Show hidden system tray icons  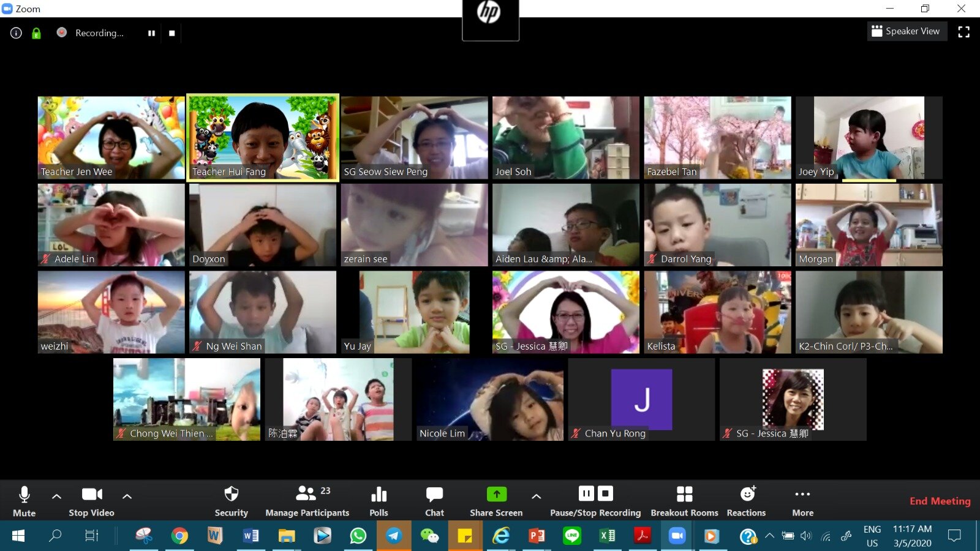click(770, 536)
